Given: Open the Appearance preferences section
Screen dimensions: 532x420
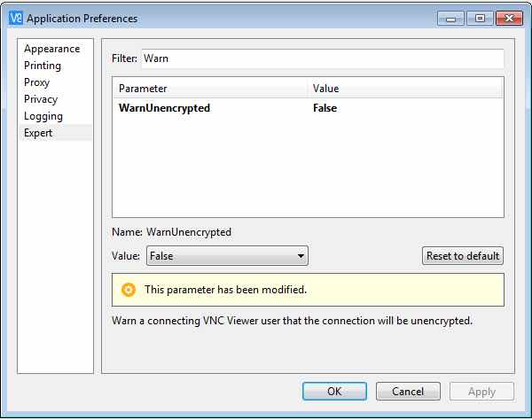Looking at the screenshot, I should coord(52,49).
